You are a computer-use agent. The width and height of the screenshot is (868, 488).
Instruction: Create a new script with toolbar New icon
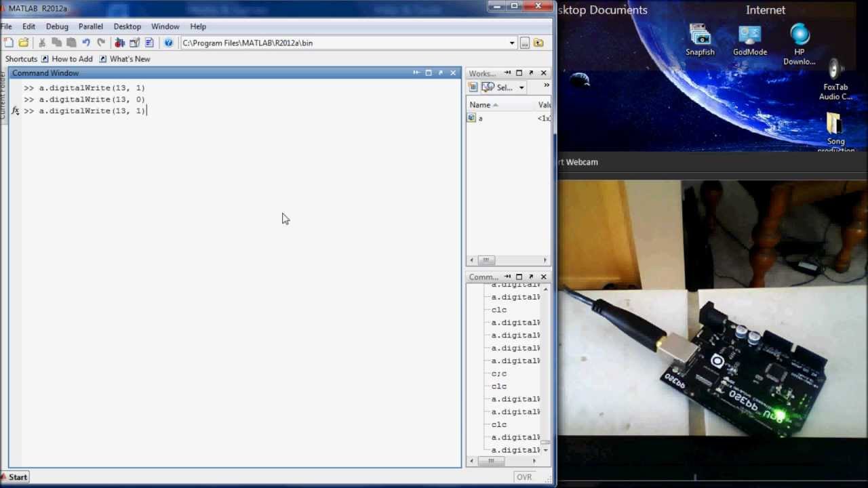point(8,43)
